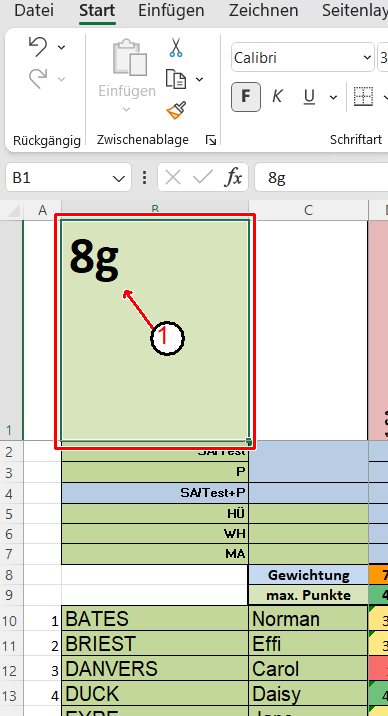Select the DUCK cell

click(x=155, y=694)
